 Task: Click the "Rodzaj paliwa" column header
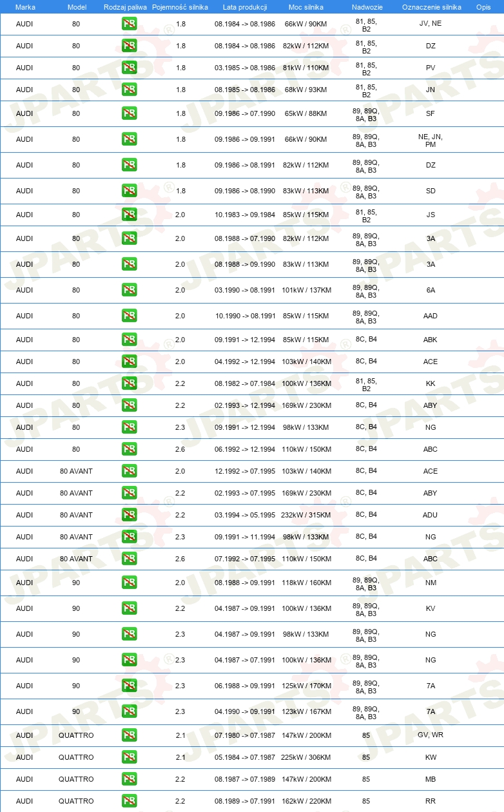point(126,6)
